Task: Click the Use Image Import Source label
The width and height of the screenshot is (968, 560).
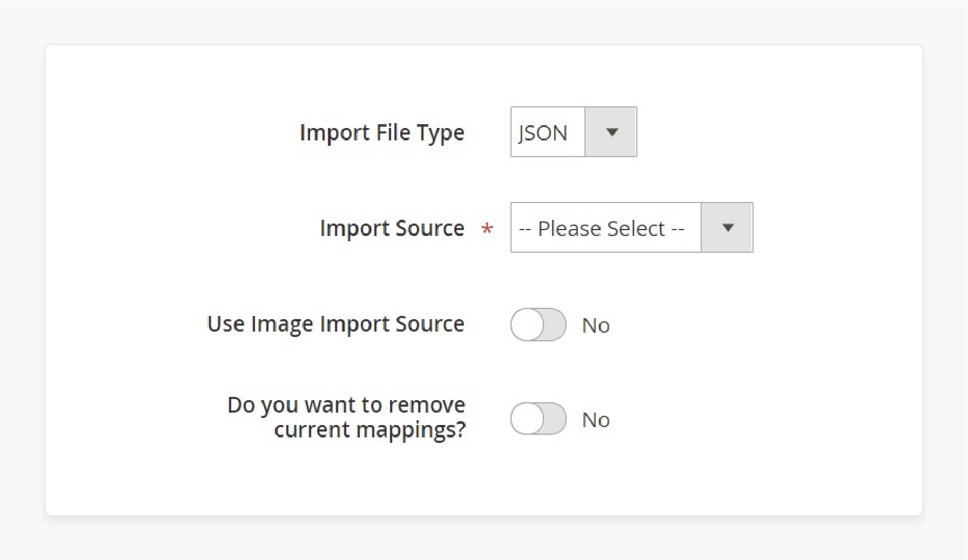Action: pos(336,324)
